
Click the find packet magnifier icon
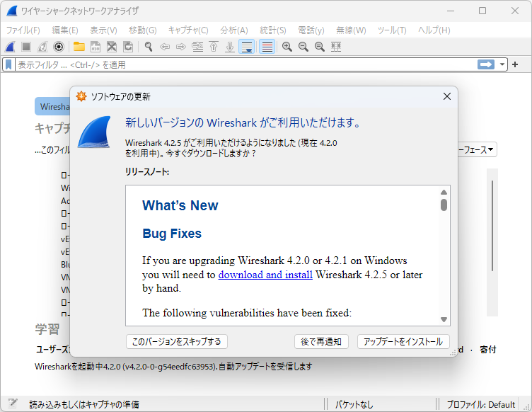pyautogui.click(x=149, y=47)
